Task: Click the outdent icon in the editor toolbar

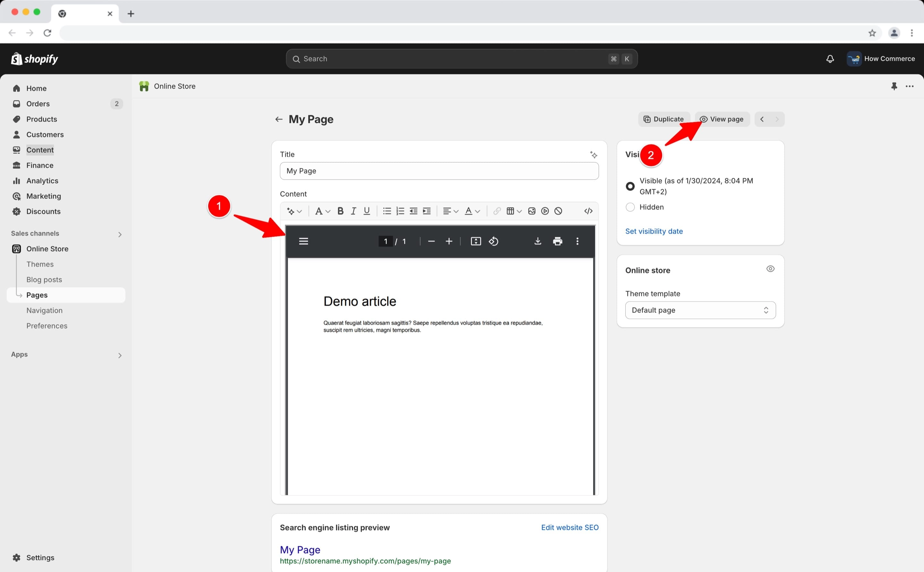Action: [x=413, y=211]
